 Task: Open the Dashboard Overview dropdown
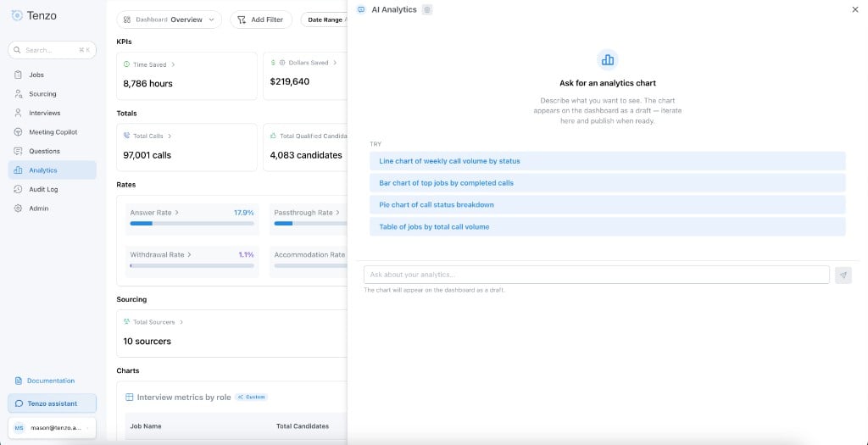point(169,20)
